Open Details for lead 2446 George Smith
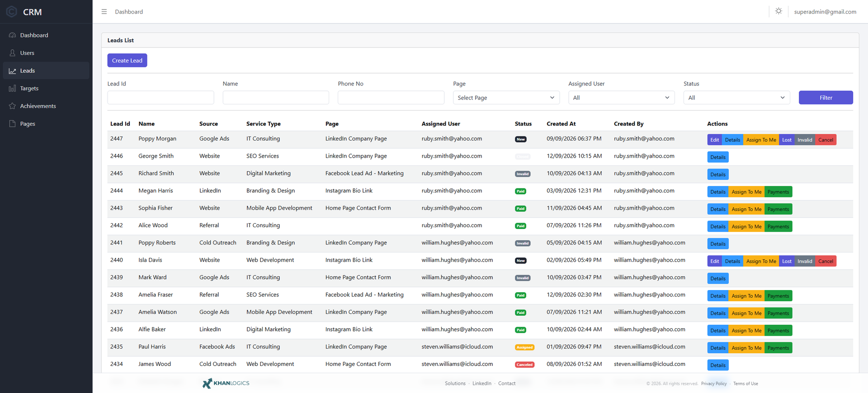This screenshot has height=393, width=868. (718, 157)
